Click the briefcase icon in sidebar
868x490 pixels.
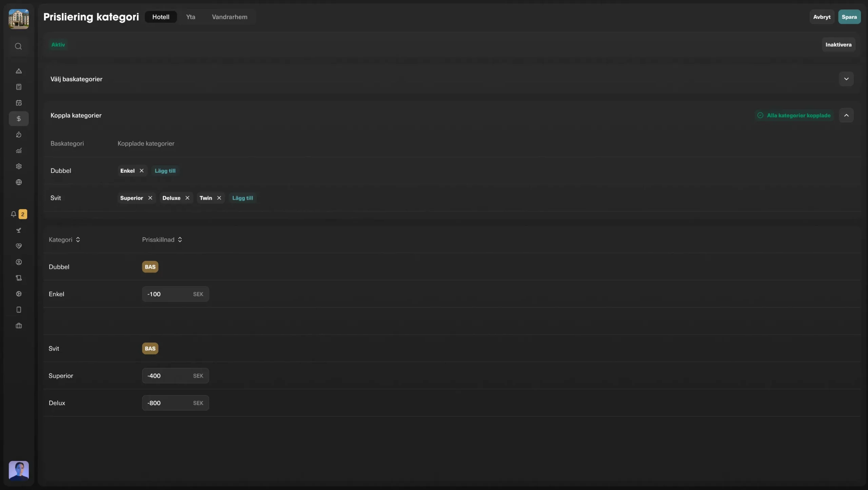pyautogui.click(x=19, y=326)
